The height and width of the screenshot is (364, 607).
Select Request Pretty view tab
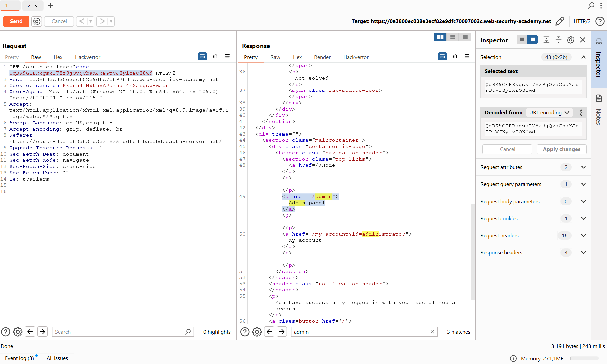[12, 57]
